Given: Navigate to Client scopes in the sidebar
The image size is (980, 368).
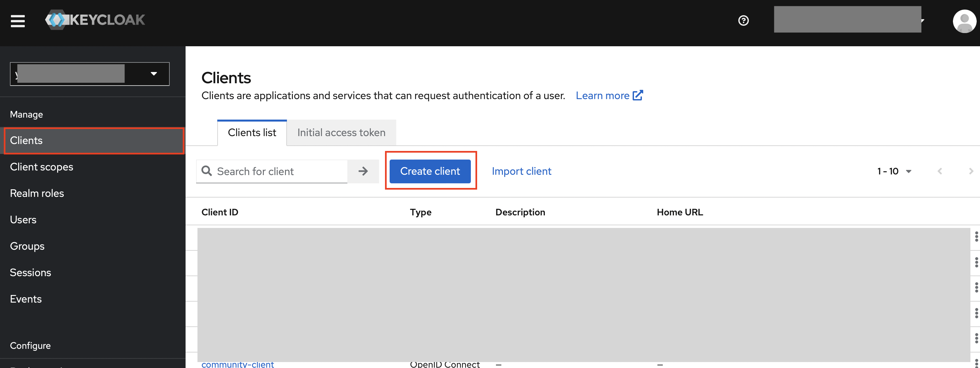Looking at the screenshot, I should (42, 167).
